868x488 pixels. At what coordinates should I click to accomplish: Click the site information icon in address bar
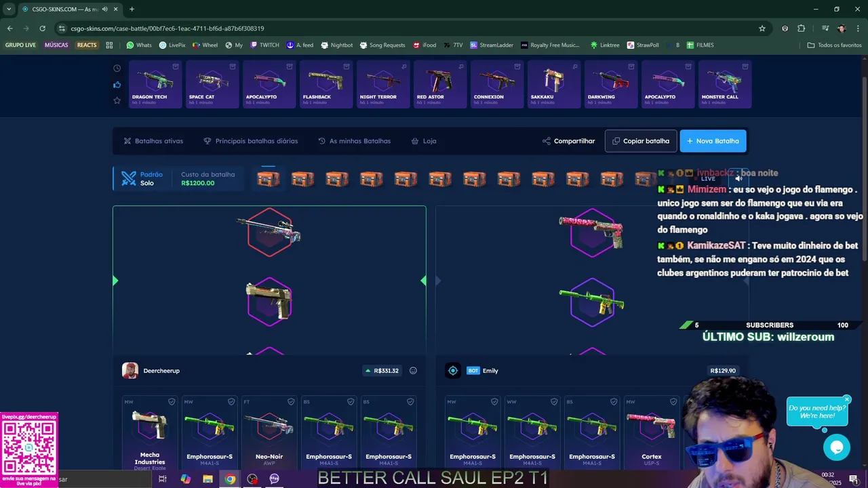[x=62, y=28]
